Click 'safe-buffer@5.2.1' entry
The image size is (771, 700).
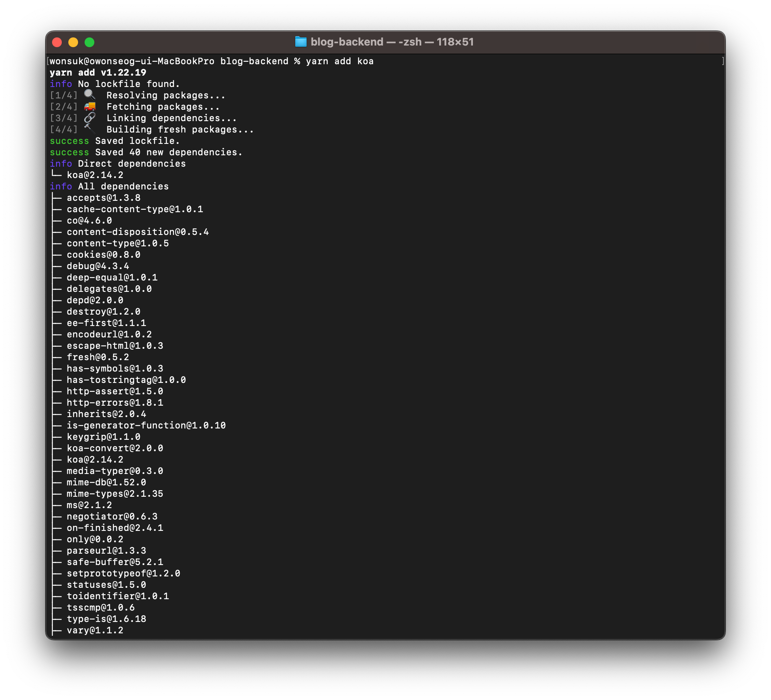click(115, 562)
